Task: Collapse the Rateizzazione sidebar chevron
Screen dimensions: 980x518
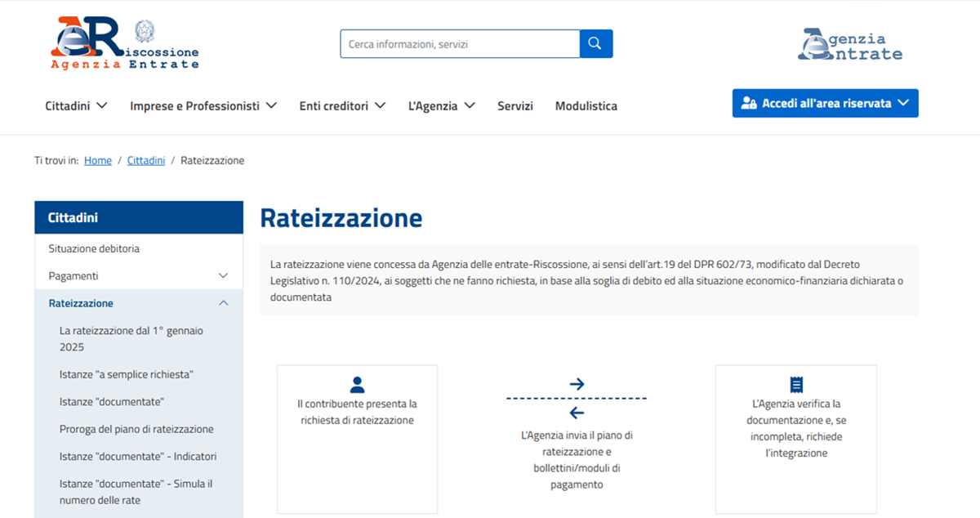Action: 223,303
